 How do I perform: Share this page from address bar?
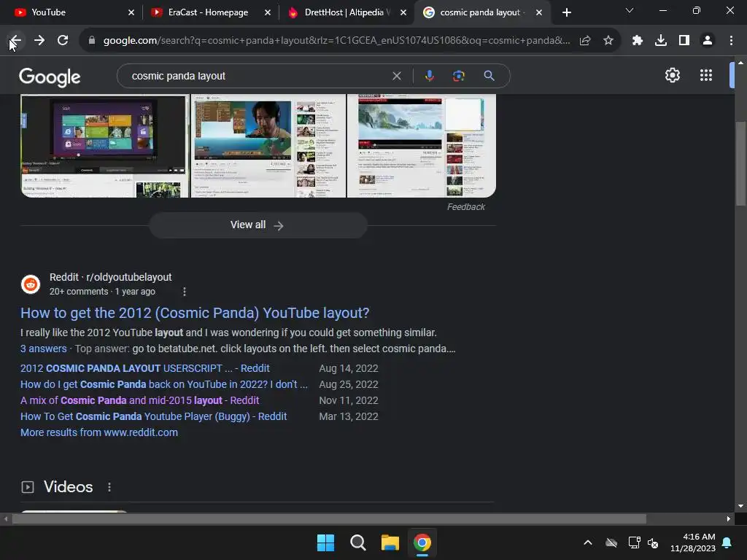point(585,41)
